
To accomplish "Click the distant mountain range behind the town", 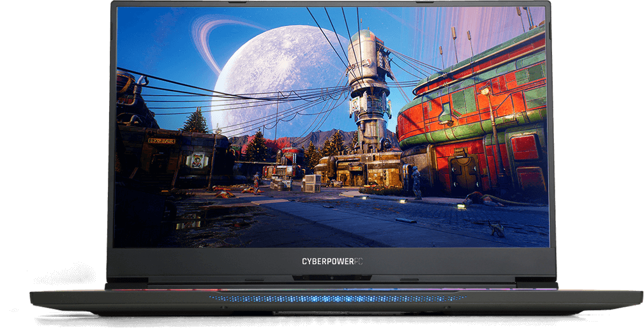I will click(x=326, y=136).
